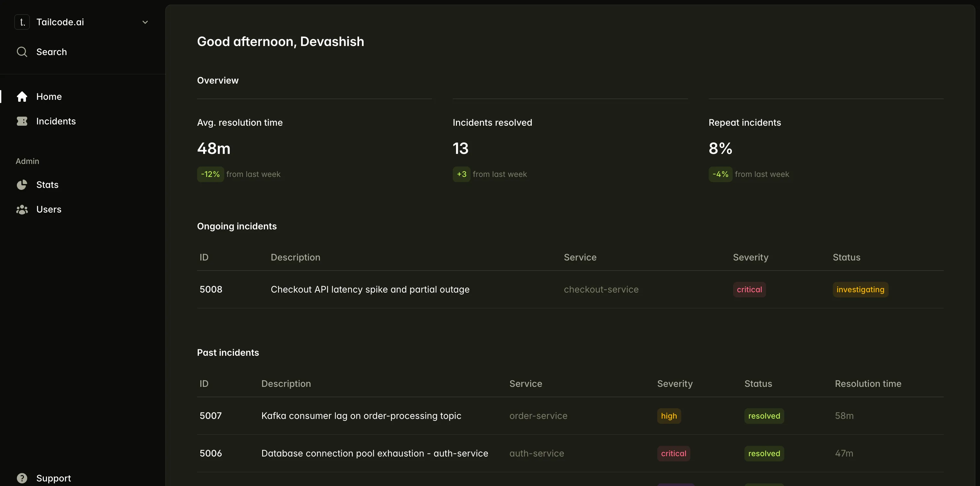Go to the Stats page
The height and width of the screenshot is (486, 980).
tap(47, 185)
